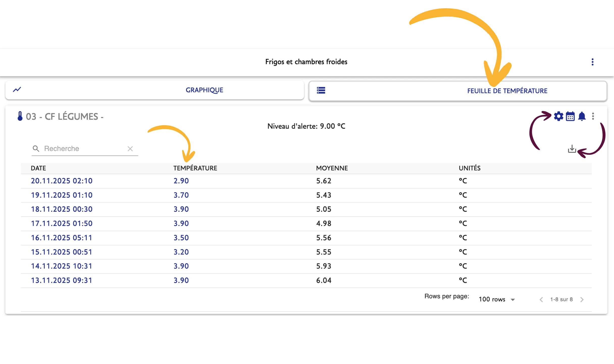Open the 13.11.2025 09:31 entry

pos(61,280)
